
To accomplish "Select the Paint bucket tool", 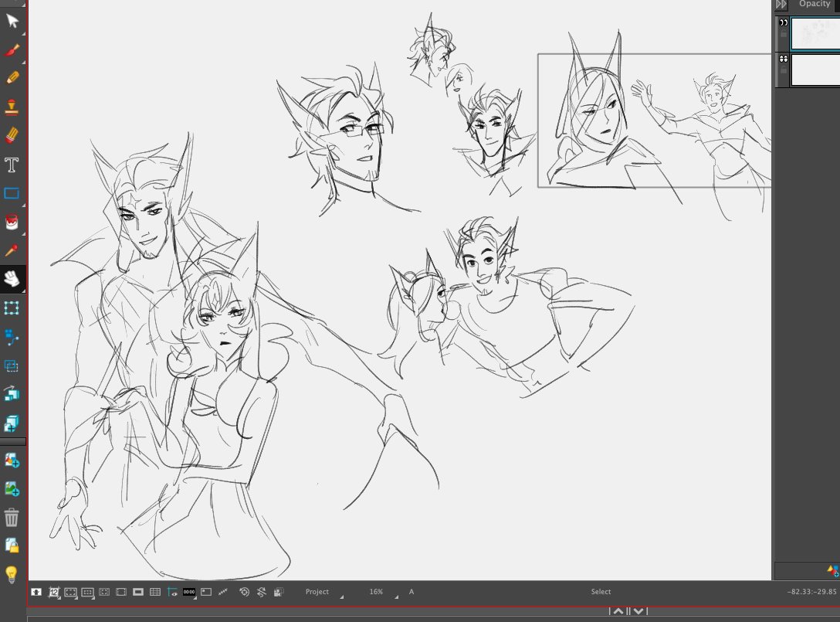I will coord(12,222).
